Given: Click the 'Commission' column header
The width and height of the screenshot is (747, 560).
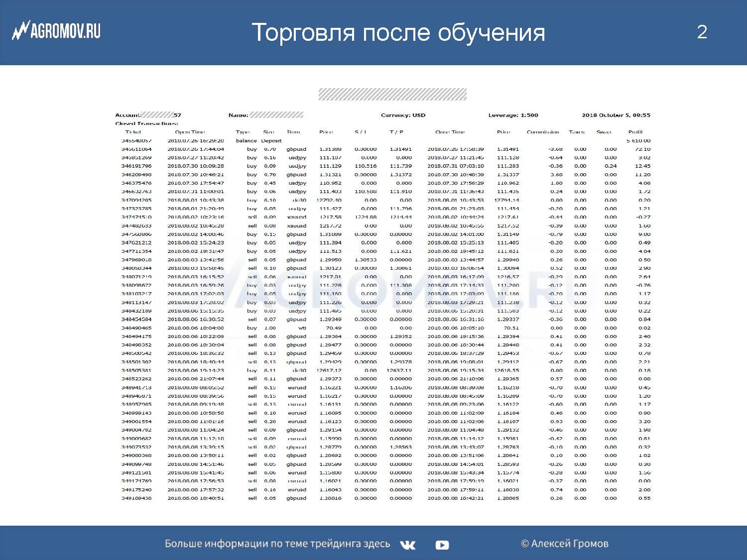Looking at the screenshot, I should click(x=543, y=132).
